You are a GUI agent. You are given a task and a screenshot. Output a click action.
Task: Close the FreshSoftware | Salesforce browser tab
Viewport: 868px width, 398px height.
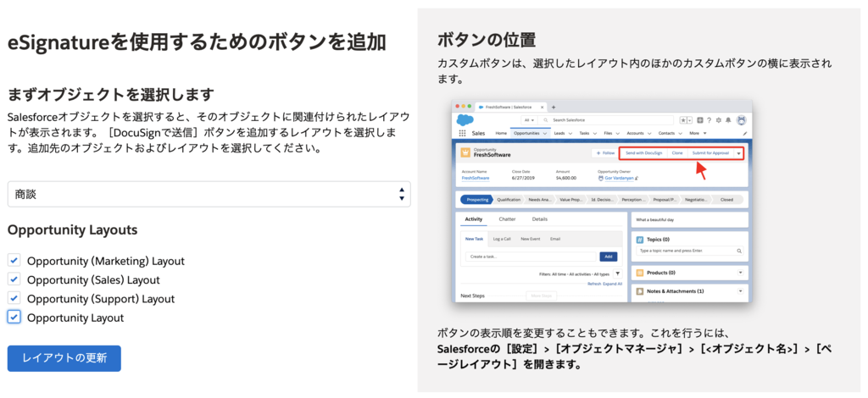542,108
